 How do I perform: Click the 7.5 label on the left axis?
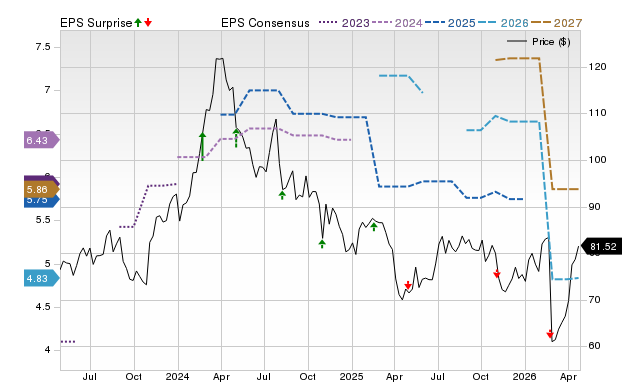coord(43,47)
